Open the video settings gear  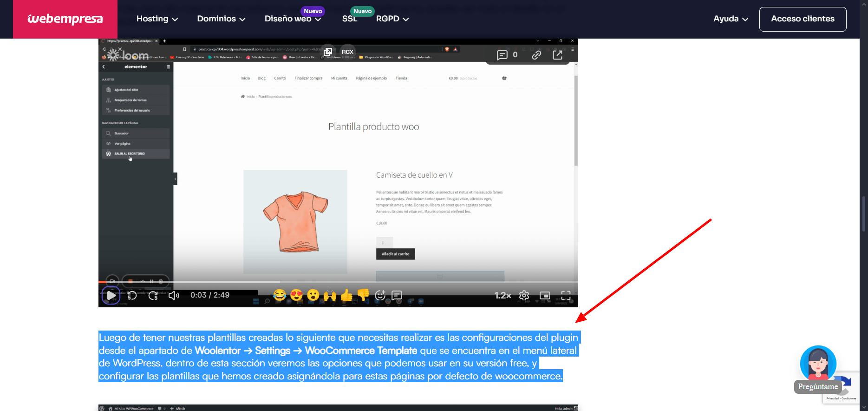(524, 295)
